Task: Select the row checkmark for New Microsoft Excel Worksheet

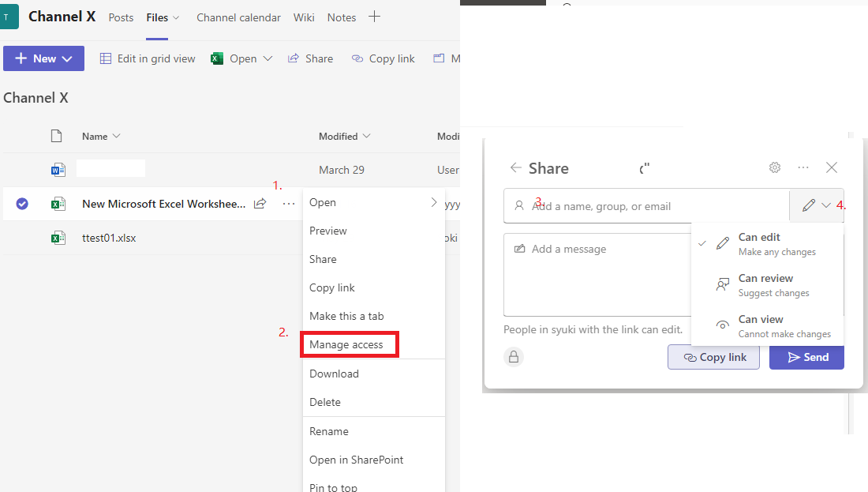Action: tap(22, 203)
